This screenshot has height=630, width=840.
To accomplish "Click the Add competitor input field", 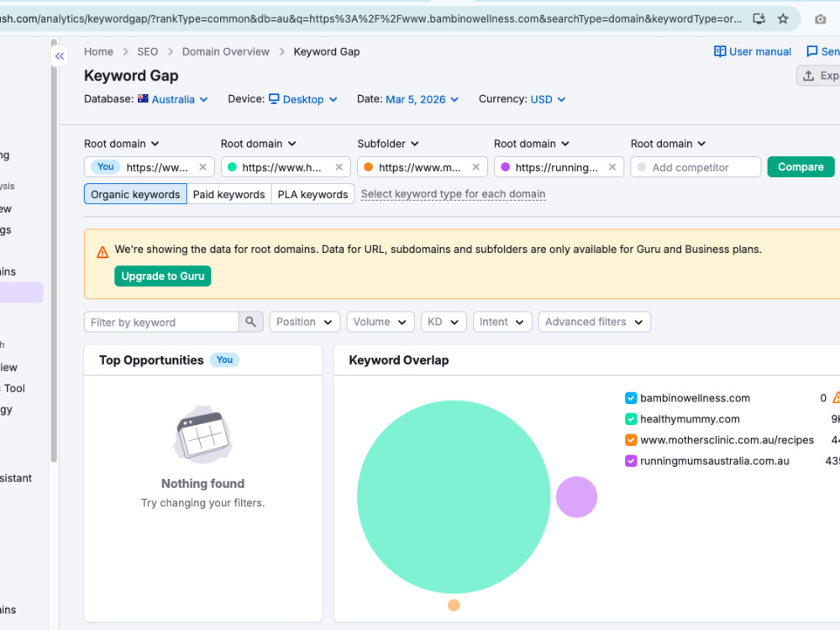I will [696, 167].
